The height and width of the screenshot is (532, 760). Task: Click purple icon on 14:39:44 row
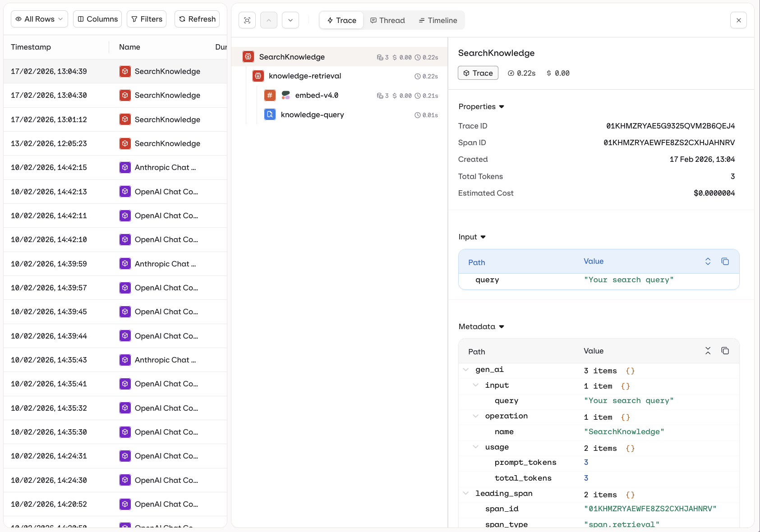[125, 336]
